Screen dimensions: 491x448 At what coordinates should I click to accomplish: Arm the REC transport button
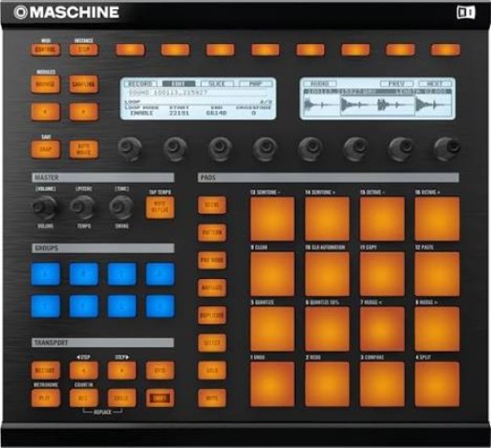pos(84,398)
